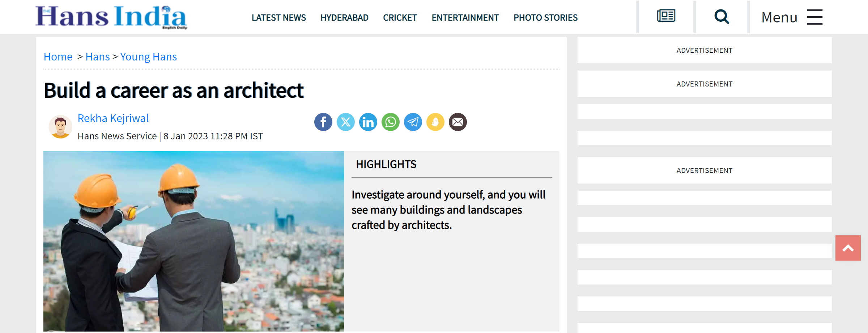
Task: Click the scroll-to-top arrow button
Action: [848, 248]
